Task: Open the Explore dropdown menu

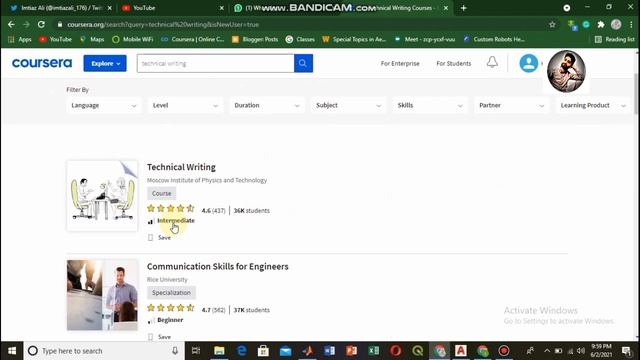Action: [105, 63]
